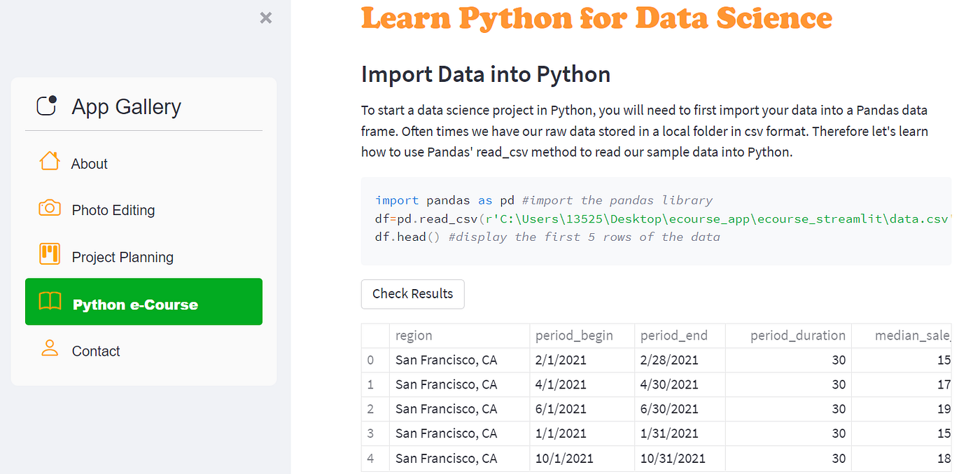
Task: Open the About menu item
Action: coord(90,164)
